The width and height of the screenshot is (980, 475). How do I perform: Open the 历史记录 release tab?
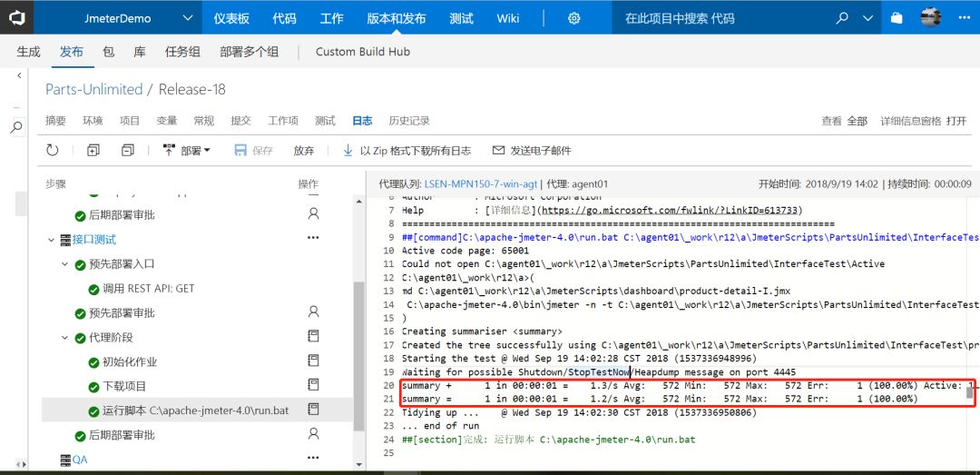pyautogui.click(x=409, y=121)
